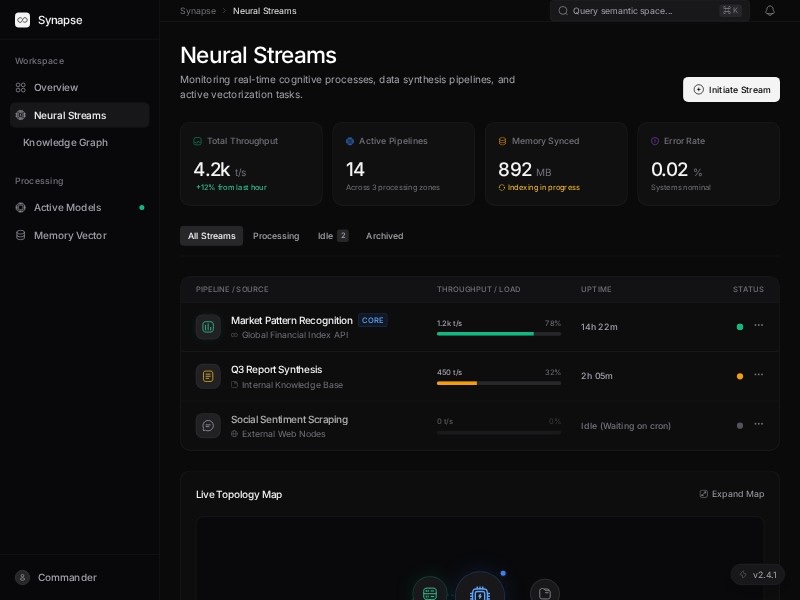Click the Market Pattern Recognition load bar
Screen dimensions: 800x600
pos(498,333)
